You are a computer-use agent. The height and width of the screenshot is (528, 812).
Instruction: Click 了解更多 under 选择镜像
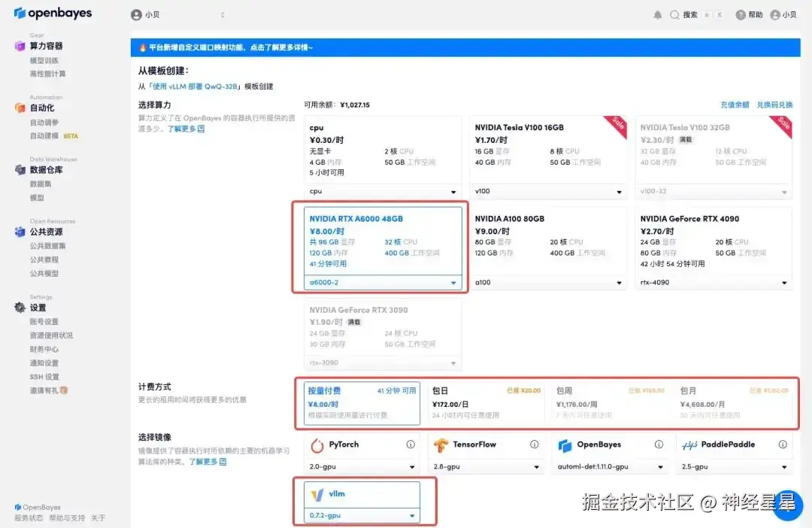point(208,462)
